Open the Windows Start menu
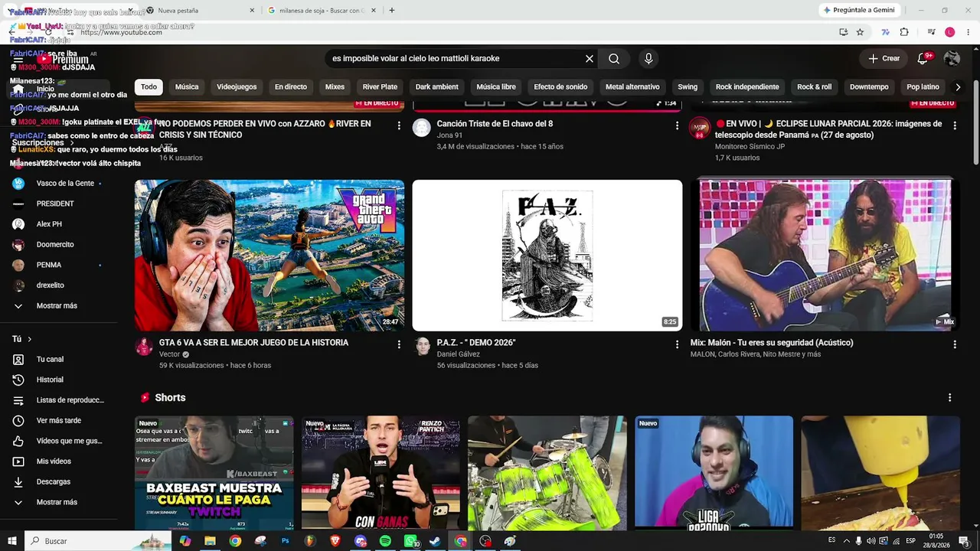 (x=12, y=541)
